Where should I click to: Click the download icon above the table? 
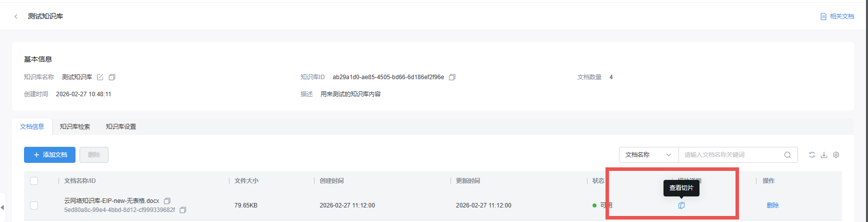coord(824,155)
